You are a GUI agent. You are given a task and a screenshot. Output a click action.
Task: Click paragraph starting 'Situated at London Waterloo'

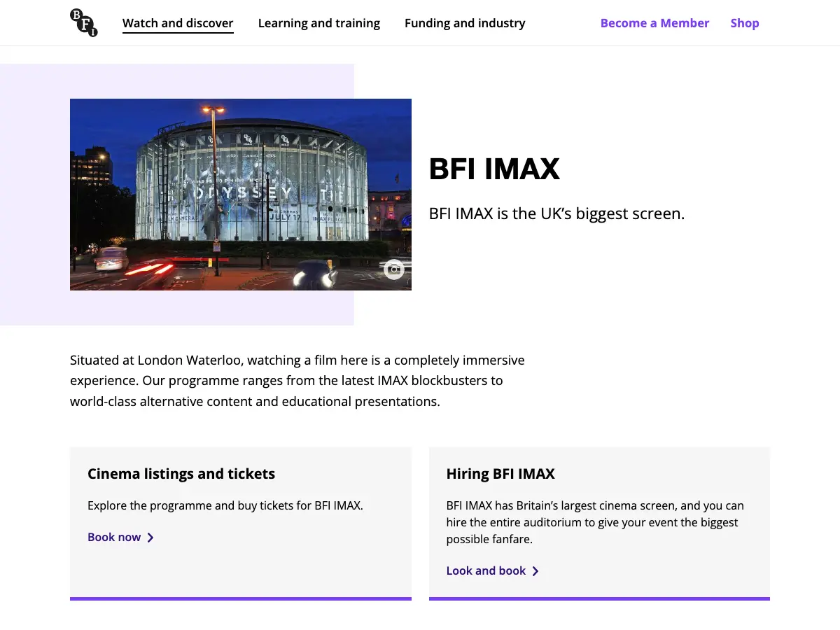297,381
